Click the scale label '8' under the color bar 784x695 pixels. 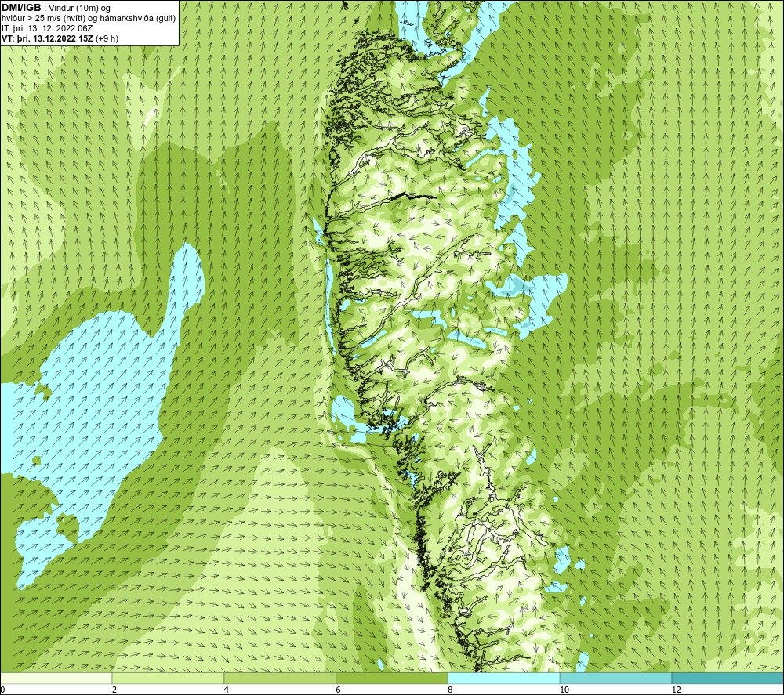pyautogui.click(x=451, y=690)
